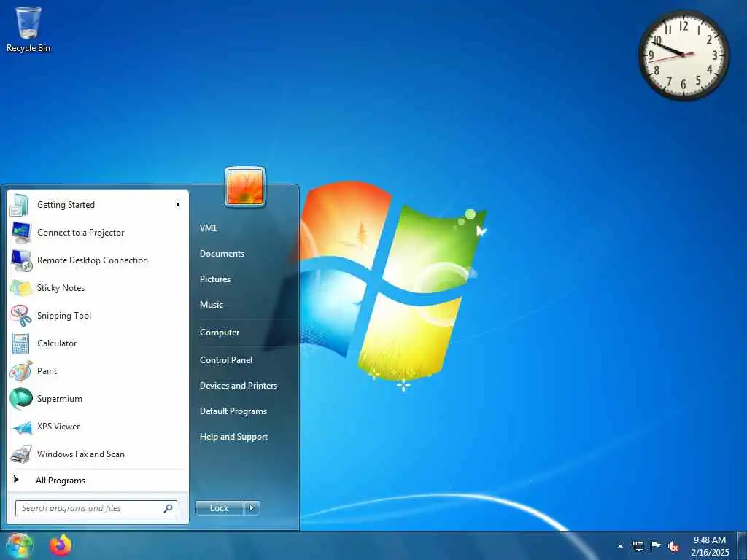This screenshot has width=747, height=560.
Task: Click the XPS Viewer label text
Action: tap(58, 427)
